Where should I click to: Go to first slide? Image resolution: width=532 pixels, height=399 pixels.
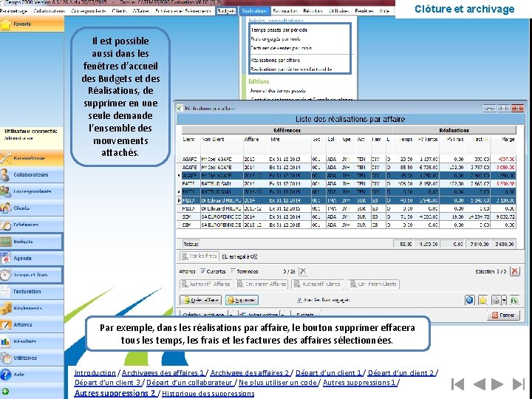point(457,384)
